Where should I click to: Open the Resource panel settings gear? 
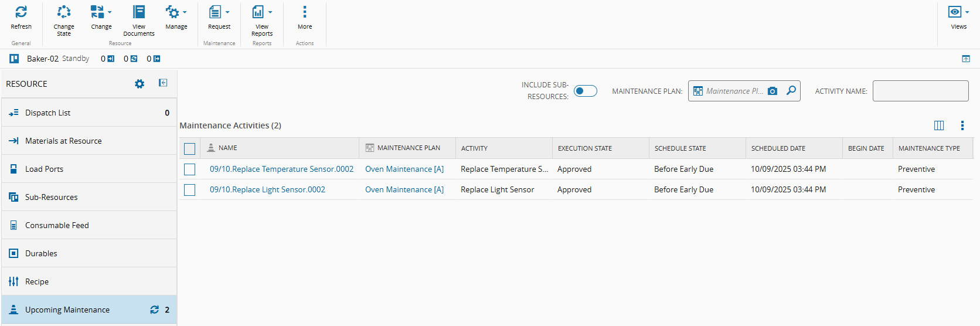139,84
